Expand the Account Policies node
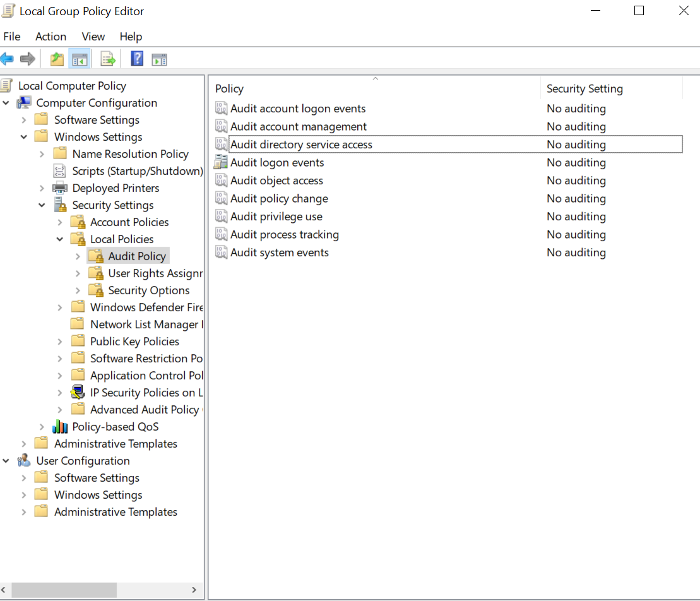This screenshot has height=601, width=700. tap(59, 222)
